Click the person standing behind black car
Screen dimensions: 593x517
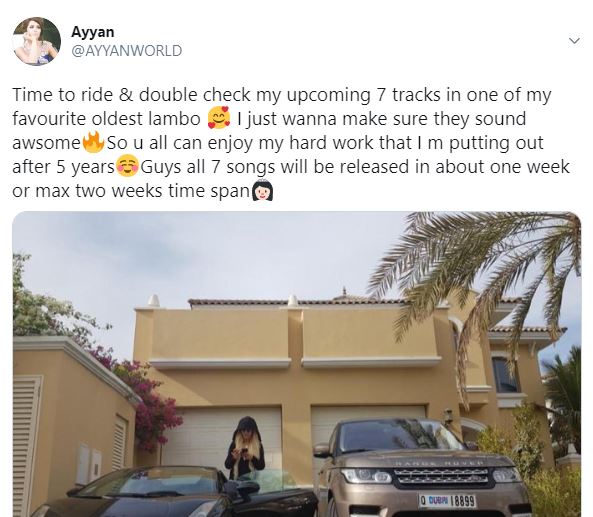click(x=245, y=448)
